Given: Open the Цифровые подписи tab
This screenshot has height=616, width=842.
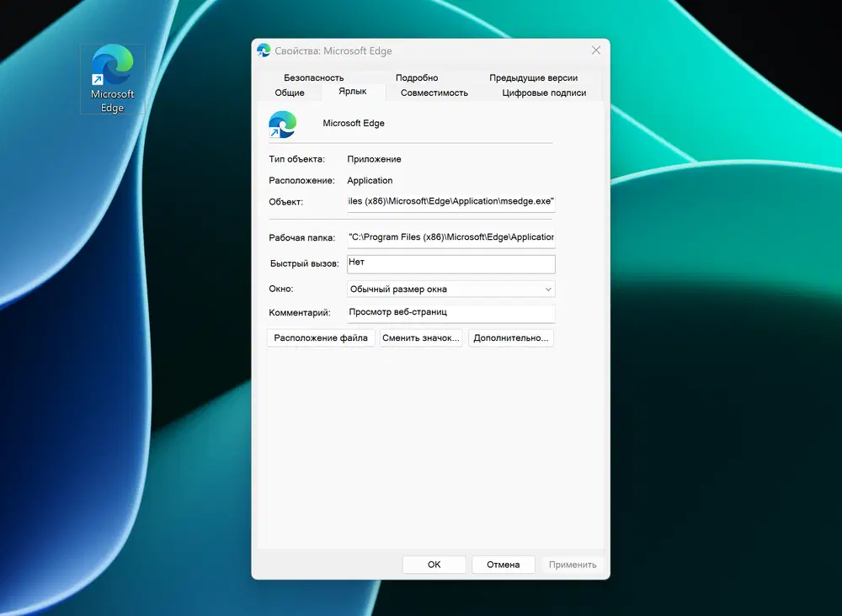Looking at the screenshot, I should [544, 93].
